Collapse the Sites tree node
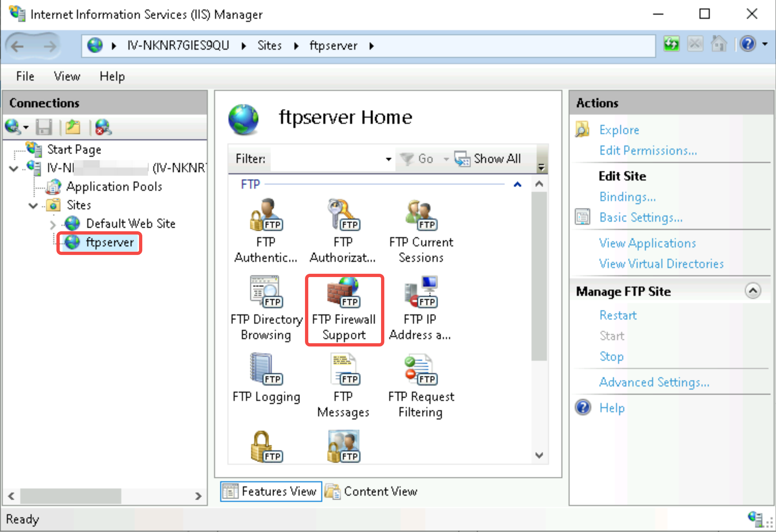776x532 pixels. click(x=33, y=205)
